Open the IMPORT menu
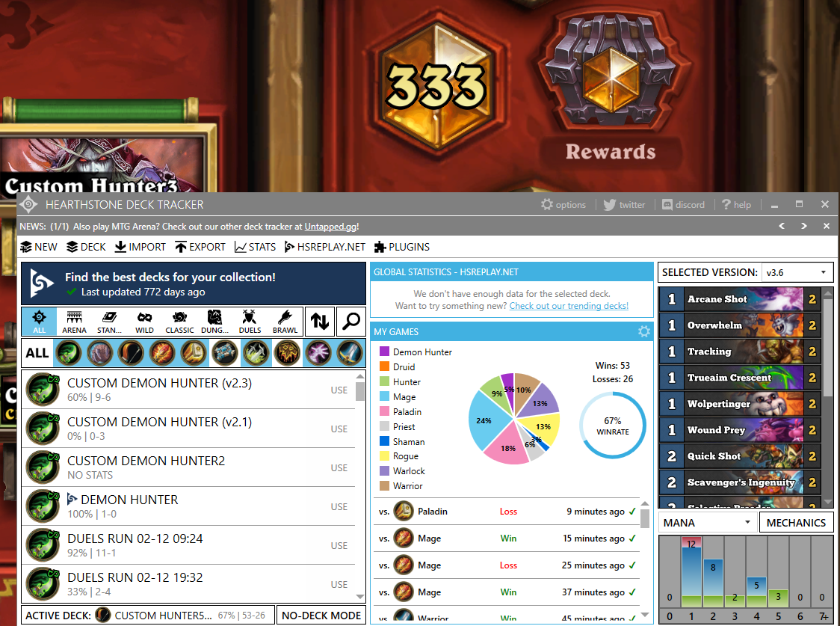The width and height of the screenshot is (840, 626). 140,247
